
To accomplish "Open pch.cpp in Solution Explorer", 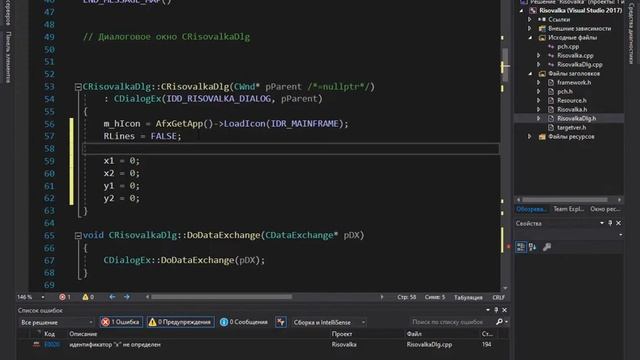I will (568, 47).
